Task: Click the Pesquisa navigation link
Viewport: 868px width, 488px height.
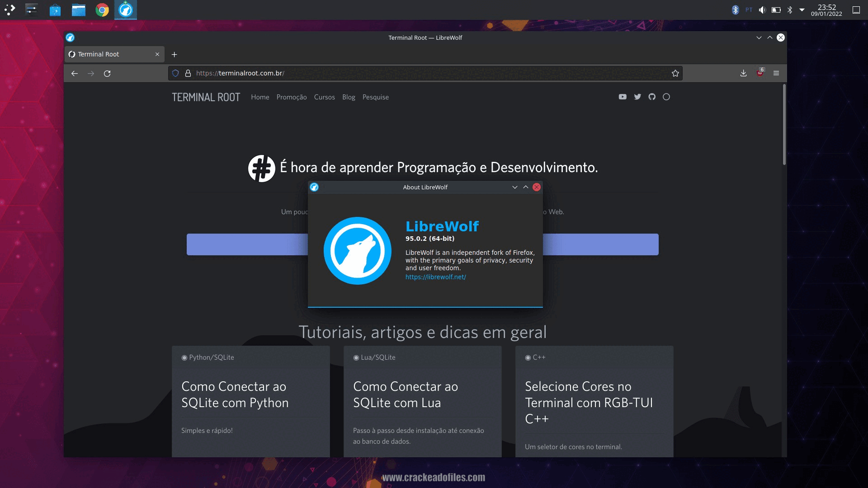Action: click(375, 97)
